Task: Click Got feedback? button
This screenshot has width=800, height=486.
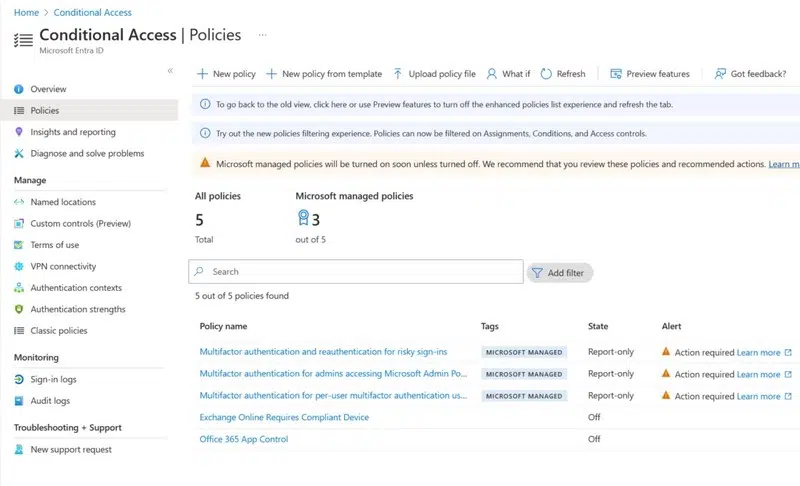Action: pos(750,74)
